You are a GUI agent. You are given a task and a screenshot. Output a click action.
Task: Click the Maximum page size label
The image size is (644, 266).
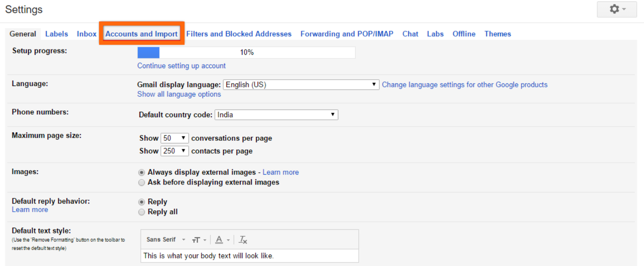tap(47, 135)
